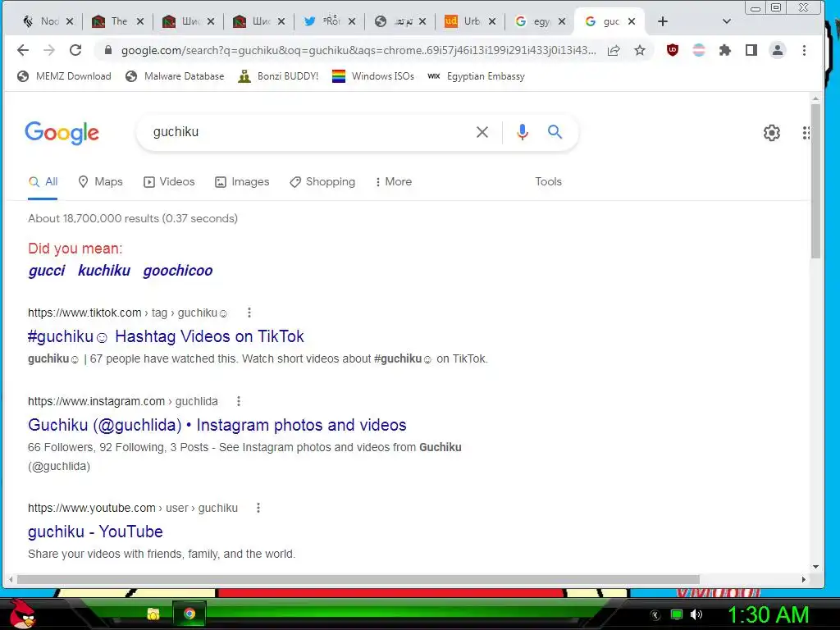Click the network tray icon

[677, 614]
